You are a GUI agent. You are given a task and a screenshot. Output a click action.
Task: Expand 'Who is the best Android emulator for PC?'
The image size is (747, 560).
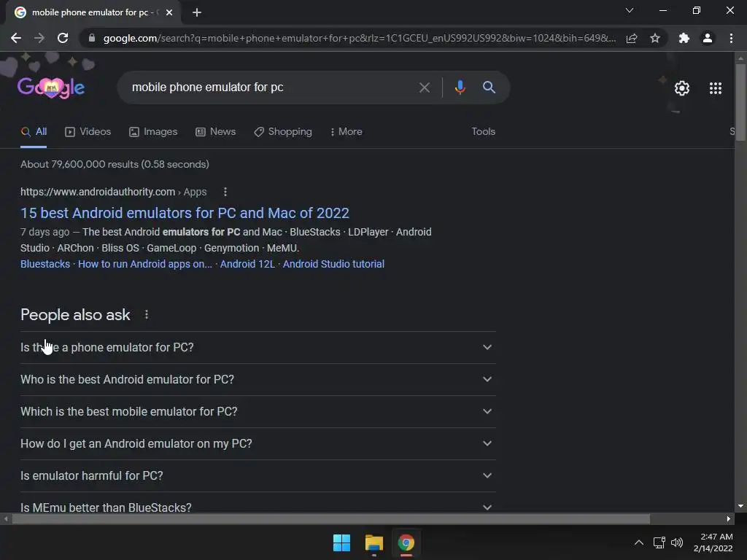point(258,379)
